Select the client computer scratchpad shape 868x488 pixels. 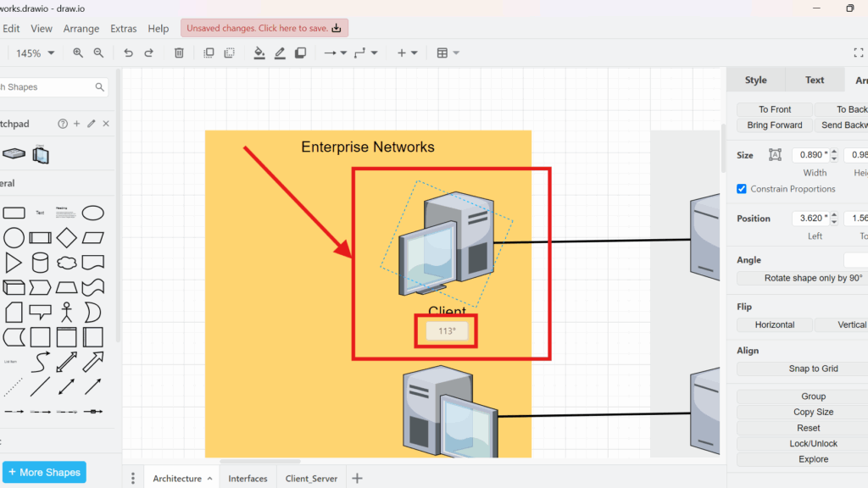41,154
